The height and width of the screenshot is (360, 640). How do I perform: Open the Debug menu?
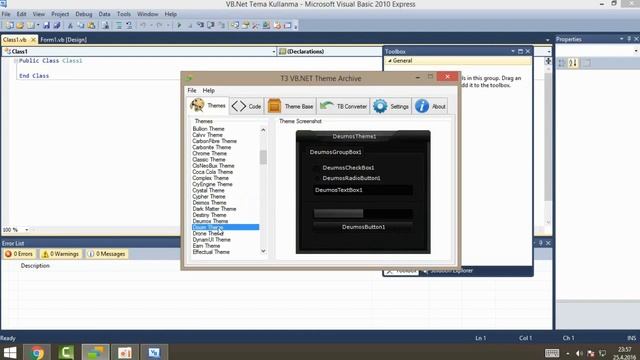pyautogui.click(x=84, y=14)
